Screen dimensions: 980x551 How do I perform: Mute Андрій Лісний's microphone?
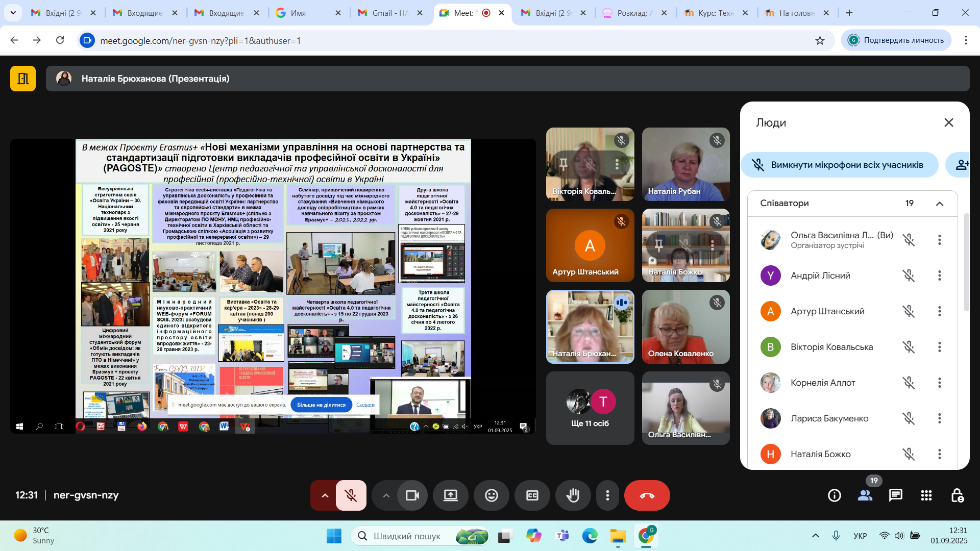point(908,275)
